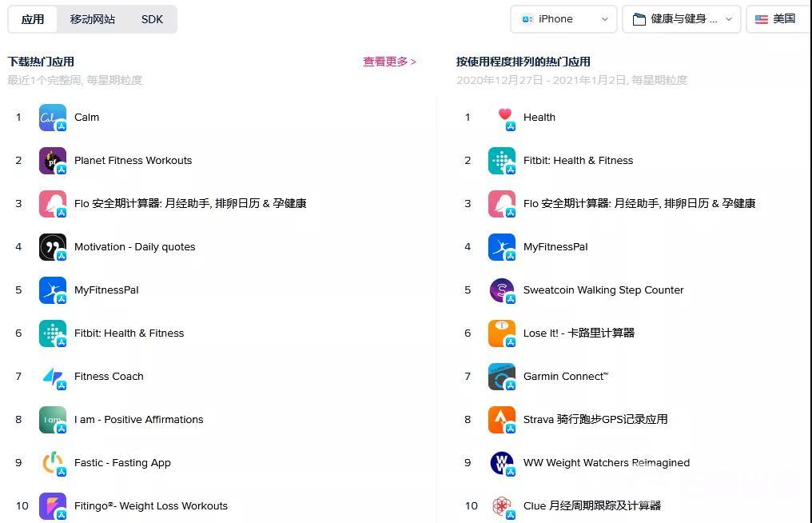Click the 查看更多 link

[x=389, y=61]
